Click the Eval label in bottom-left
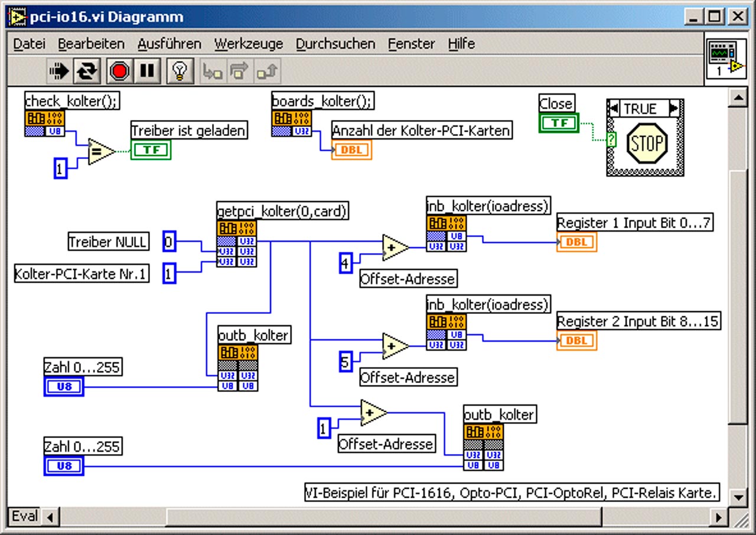The width and height of the screenshot is (756, 535). [x=24, y=516]
